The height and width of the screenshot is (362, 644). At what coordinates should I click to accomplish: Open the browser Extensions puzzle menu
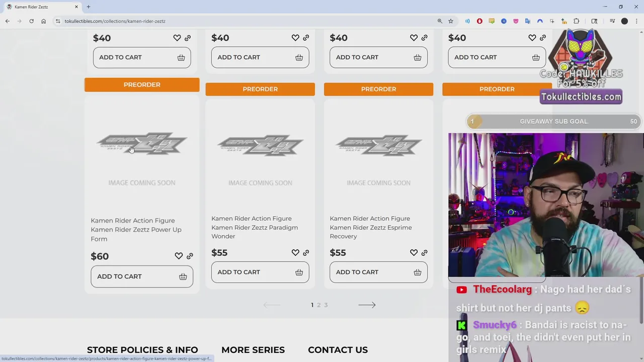click(577, 21)
